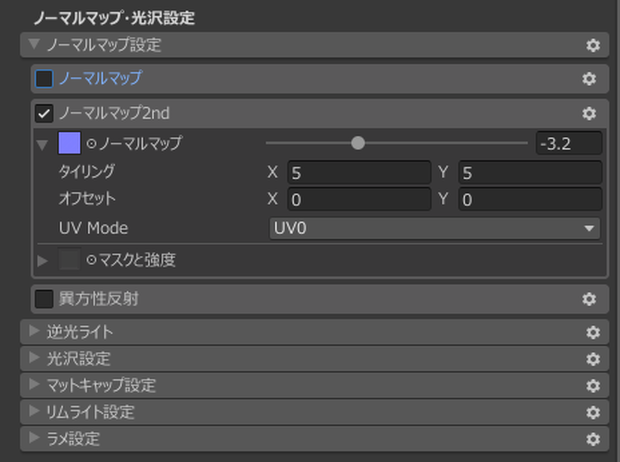This screenshot has width=620, height=462.
Task: Click the gear icon for リムライト設定
Action: (593, 413)
